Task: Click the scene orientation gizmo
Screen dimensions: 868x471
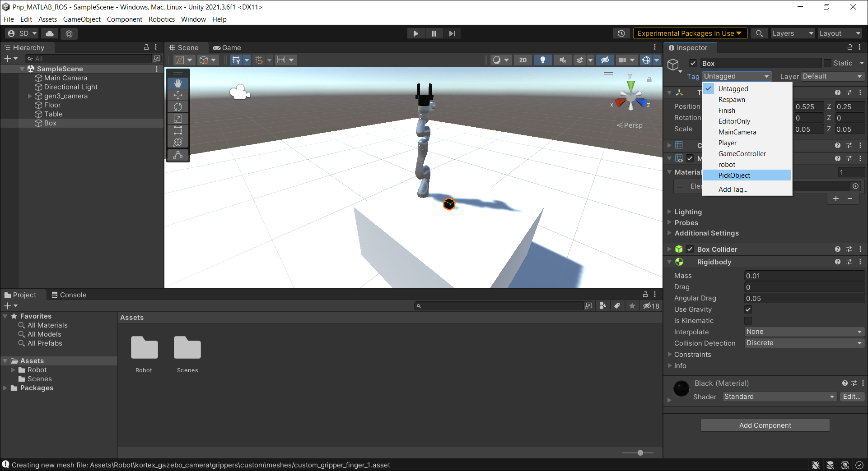Action: pyautogui.click(x=630, y=97)
